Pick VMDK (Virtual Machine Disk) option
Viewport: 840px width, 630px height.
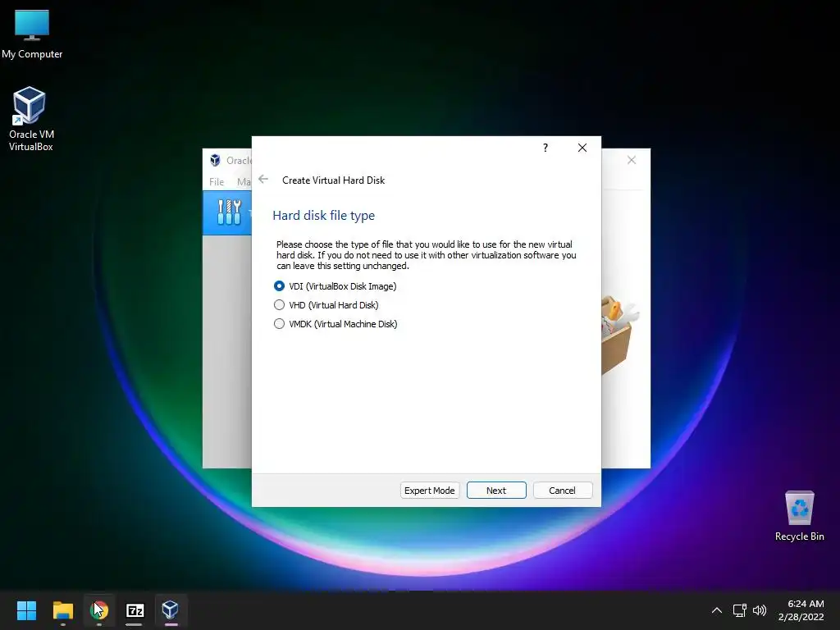pyautogui.click(x=336, y=323)
